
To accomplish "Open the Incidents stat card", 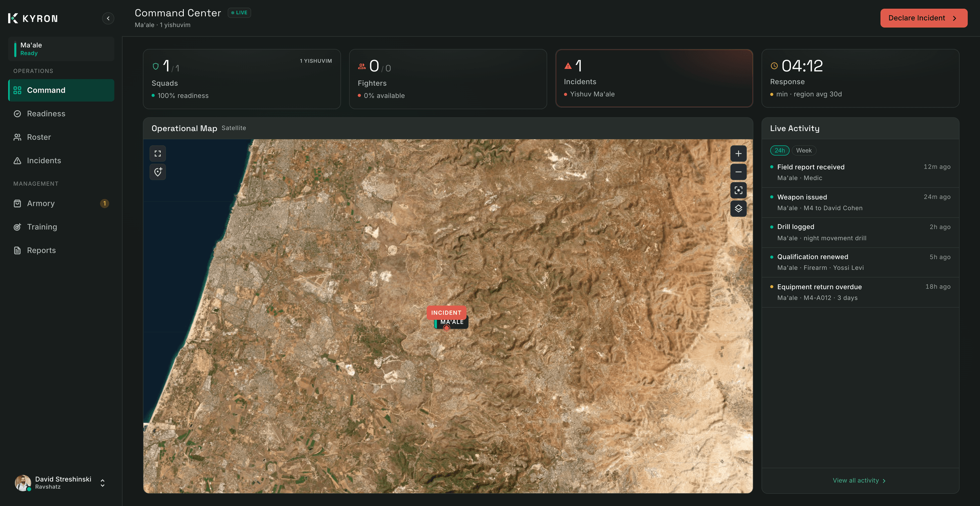I will pyautogui.click(x=654, y=78).
